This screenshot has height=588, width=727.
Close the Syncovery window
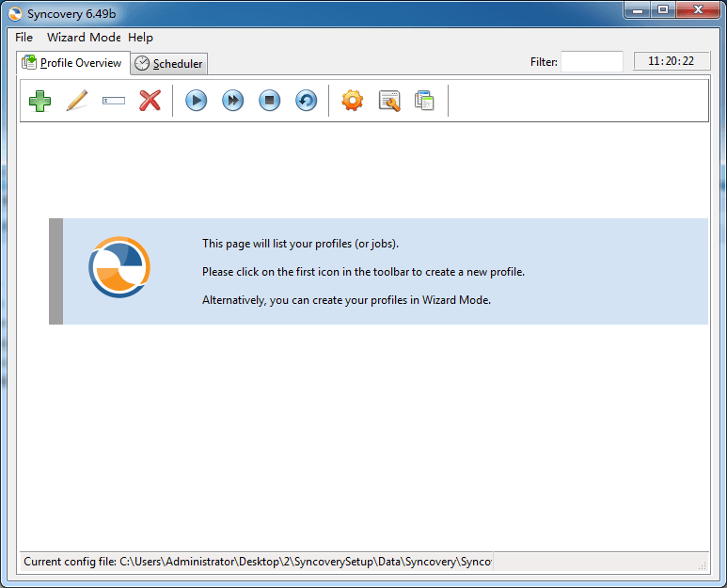(x=698, y=9)
